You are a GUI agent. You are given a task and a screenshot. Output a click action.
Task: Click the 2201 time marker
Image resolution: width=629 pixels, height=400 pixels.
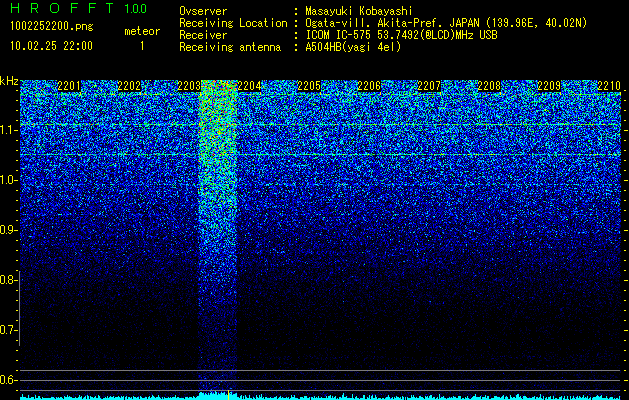69,86
